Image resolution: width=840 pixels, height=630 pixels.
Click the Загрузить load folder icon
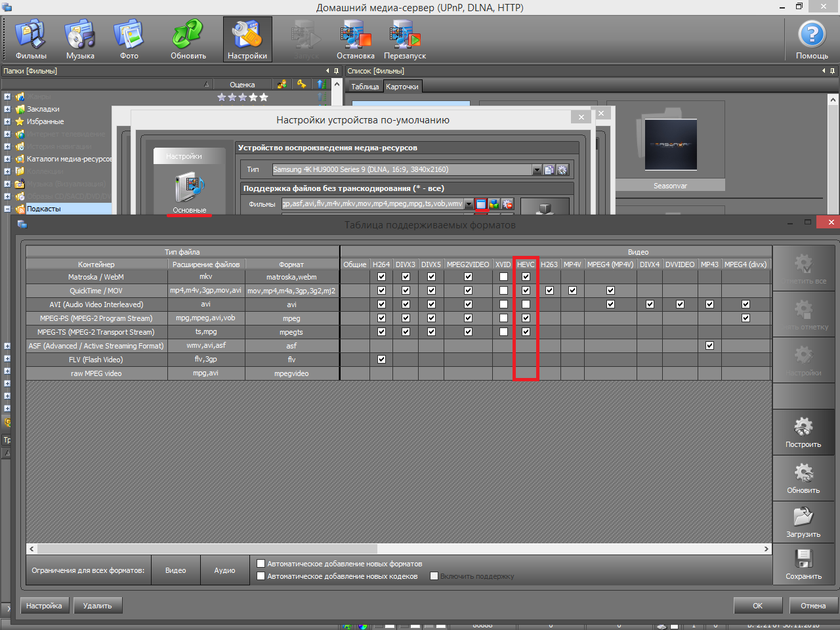click(x=803, y=522)
